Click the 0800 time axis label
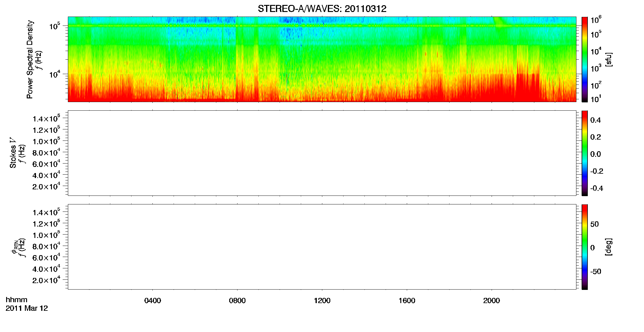Screen dimensions: 644x332 tap(237, 301)
